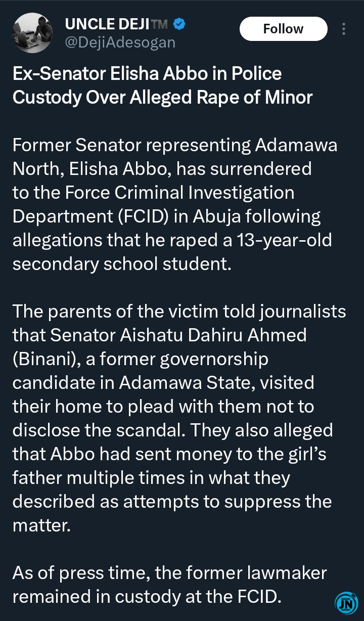Click the single word "matter." line
Viewport: 364px width, 621px height.
(41, 525)
